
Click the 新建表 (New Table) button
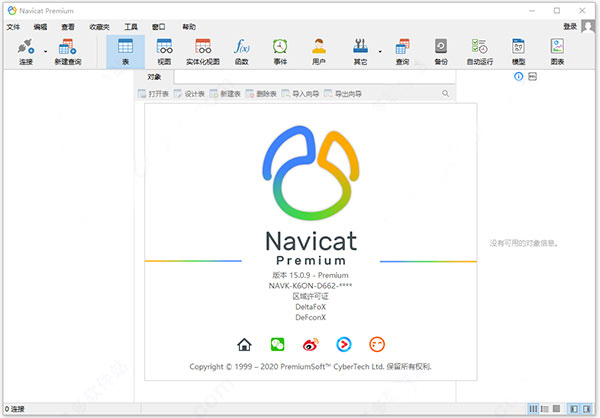[x=225, y=94]
